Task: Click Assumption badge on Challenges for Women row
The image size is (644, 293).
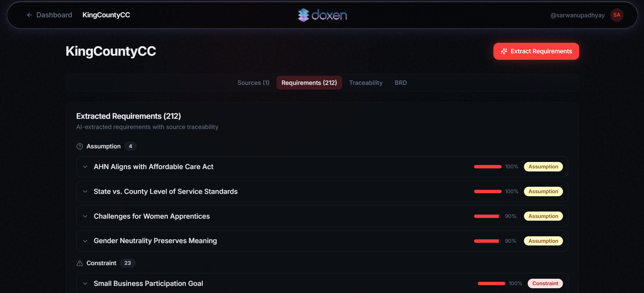Action: [543, 216]
